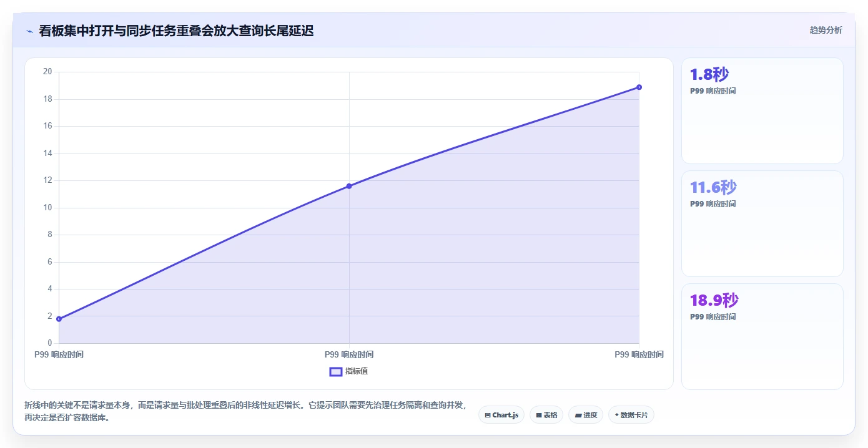
Task: Select the 进度 chip
Action: [x=586, y=415]
